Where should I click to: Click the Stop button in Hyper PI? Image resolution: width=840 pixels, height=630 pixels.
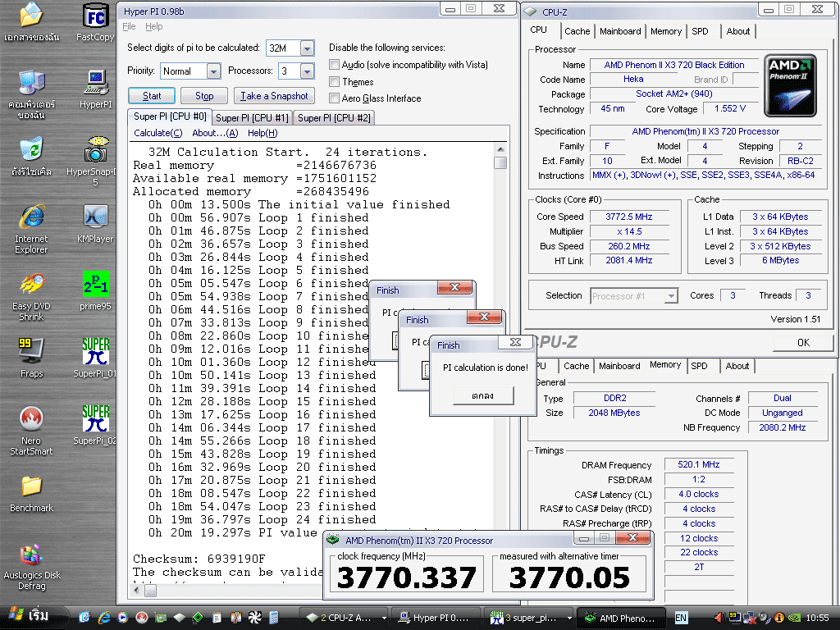pos(204,96)
